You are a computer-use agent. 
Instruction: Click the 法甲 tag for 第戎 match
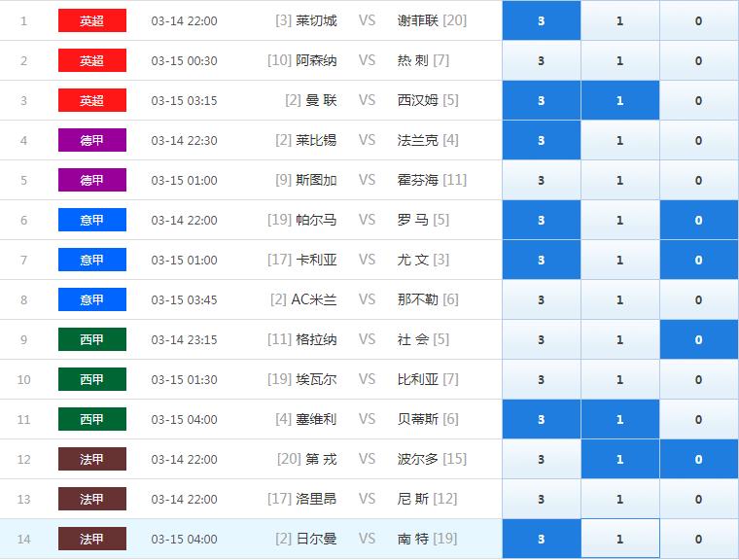click(x=92, y=459)
